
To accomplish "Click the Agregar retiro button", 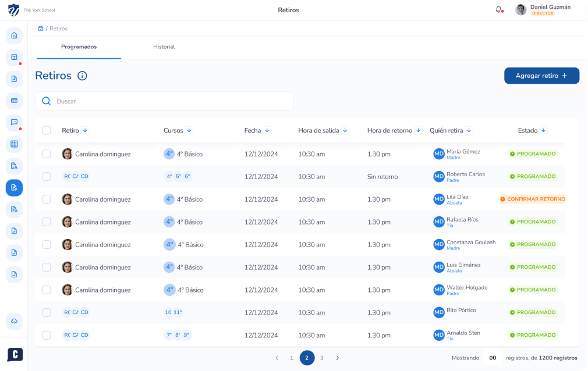I will (541, 76).
